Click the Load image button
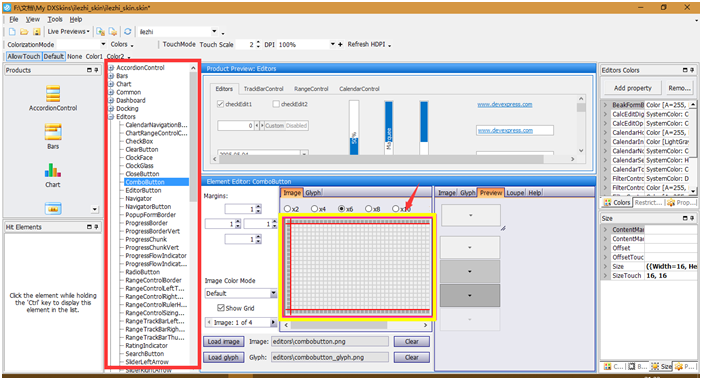702x380 pixels. [x=223, y=342]
